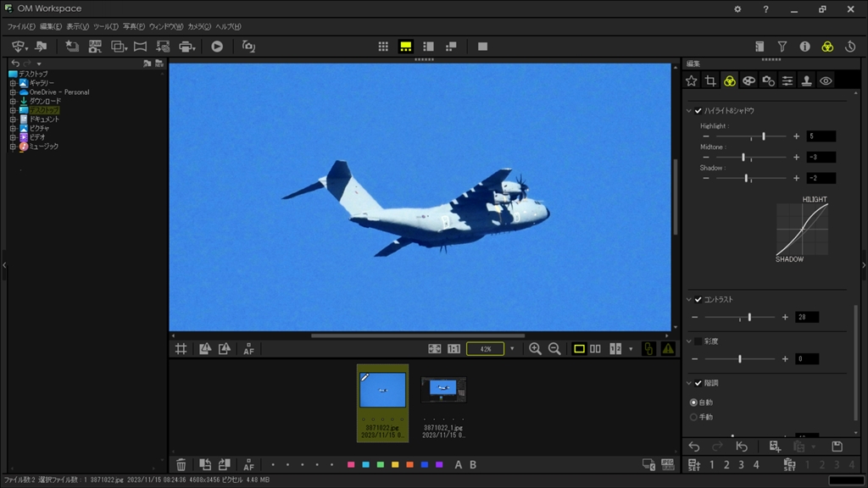Collapse the 階調 section chevron

point(689,383)
